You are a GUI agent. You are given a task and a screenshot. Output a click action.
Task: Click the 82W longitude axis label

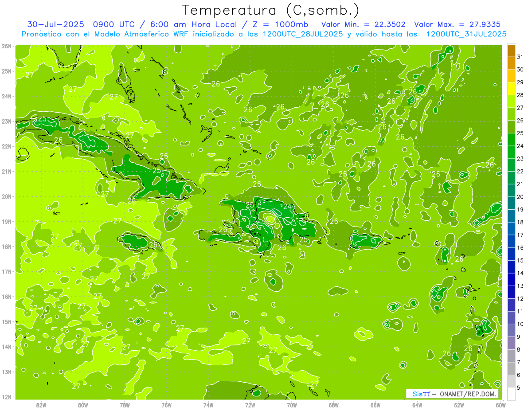coord(41,404)
